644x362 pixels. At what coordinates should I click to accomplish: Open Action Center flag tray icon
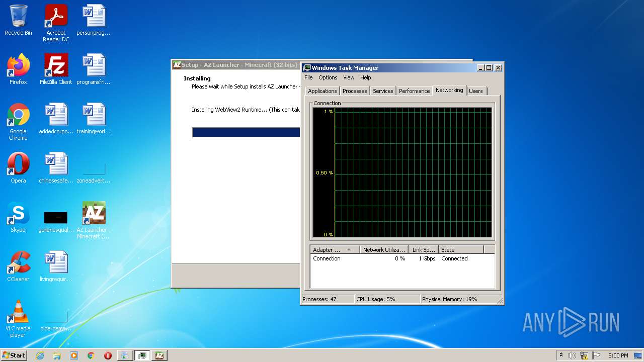[596, 355]
